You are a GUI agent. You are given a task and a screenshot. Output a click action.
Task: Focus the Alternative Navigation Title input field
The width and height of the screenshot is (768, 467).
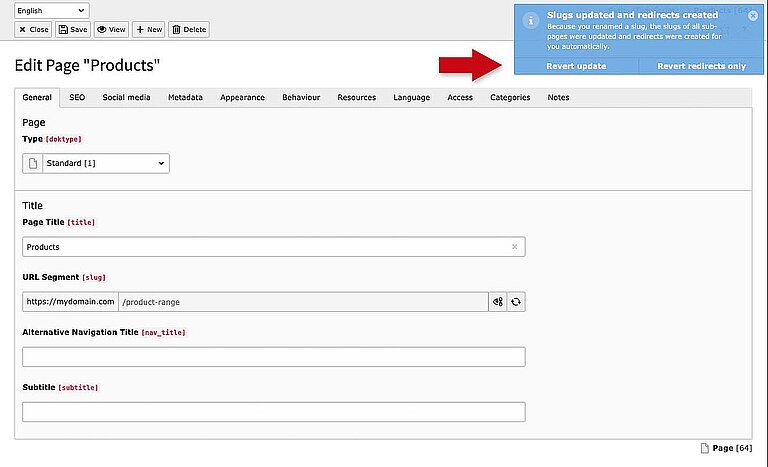[273, 357]
